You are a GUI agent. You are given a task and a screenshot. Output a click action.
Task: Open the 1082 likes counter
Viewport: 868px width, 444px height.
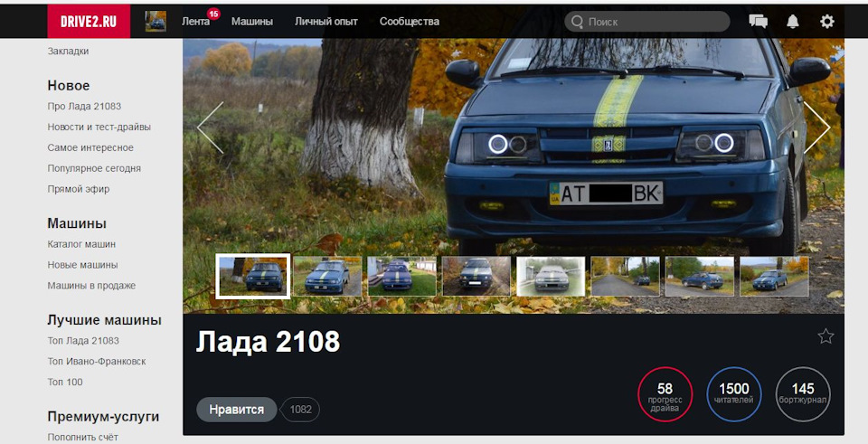300,410
